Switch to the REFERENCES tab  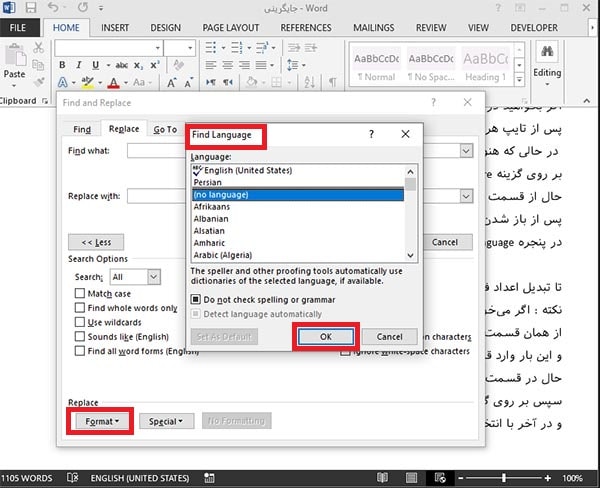(306, 28)
